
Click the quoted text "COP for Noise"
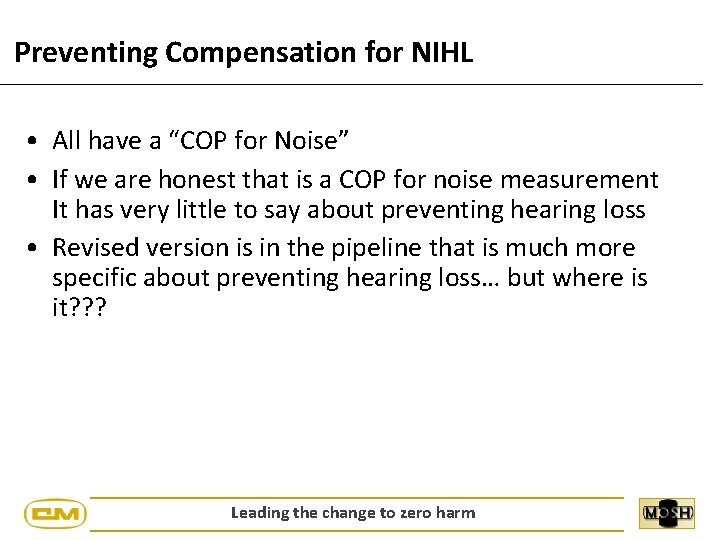[x=259, y=140]
